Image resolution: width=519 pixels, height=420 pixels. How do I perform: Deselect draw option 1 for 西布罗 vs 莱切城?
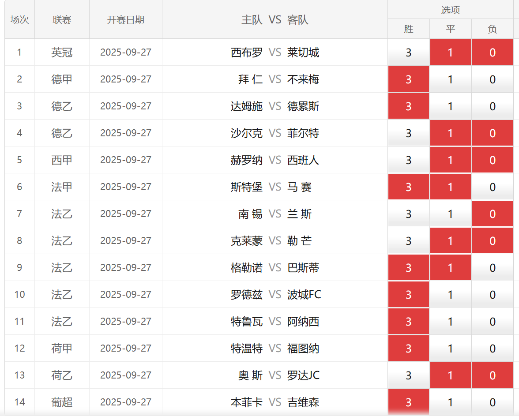(x=450, y=52)
